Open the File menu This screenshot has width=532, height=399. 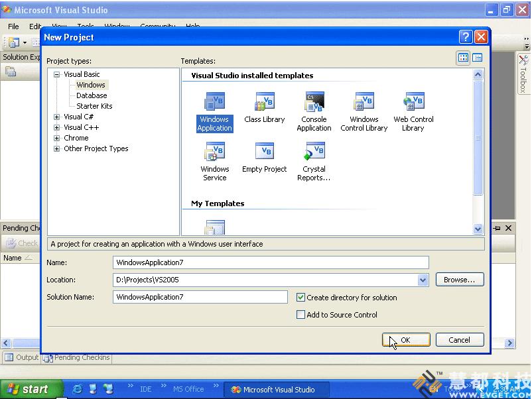pyautogui.click(x=13, y=27)
